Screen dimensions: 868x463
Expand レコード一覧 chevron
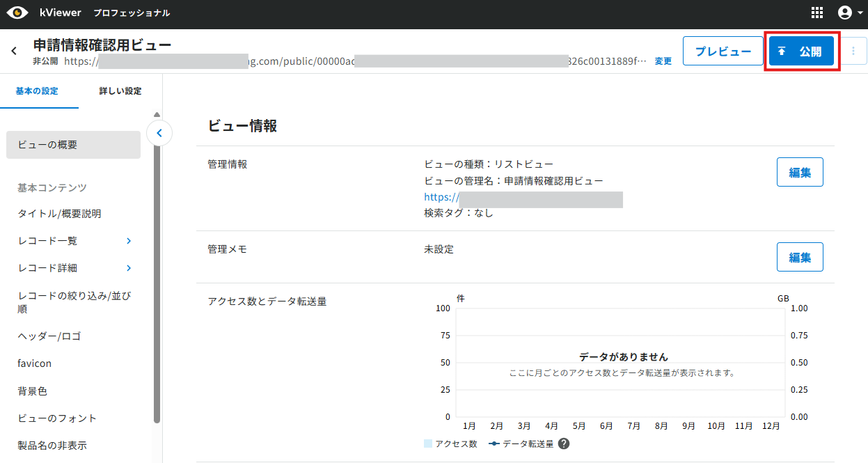(x=129, y=241)
